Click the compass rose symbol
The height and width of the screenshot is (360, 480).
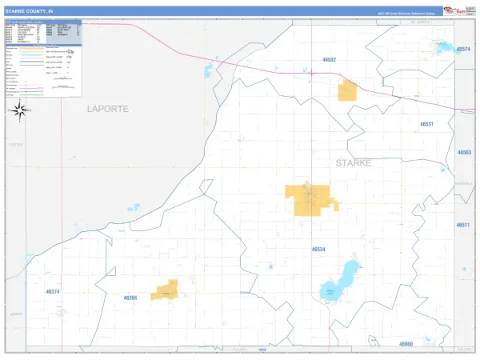pyautogui.click(x=20, y=110)
